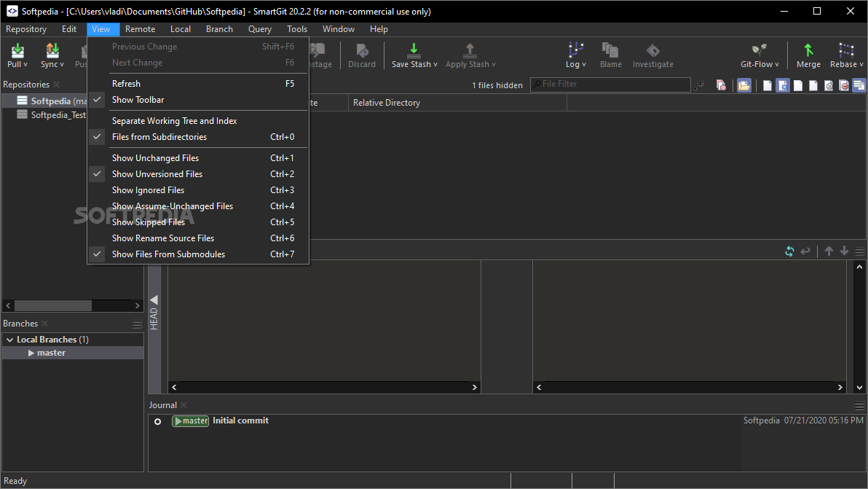Click the down arrow next change icon
Image resolution: width=868 pixels, height=489 pixels.
844,251
